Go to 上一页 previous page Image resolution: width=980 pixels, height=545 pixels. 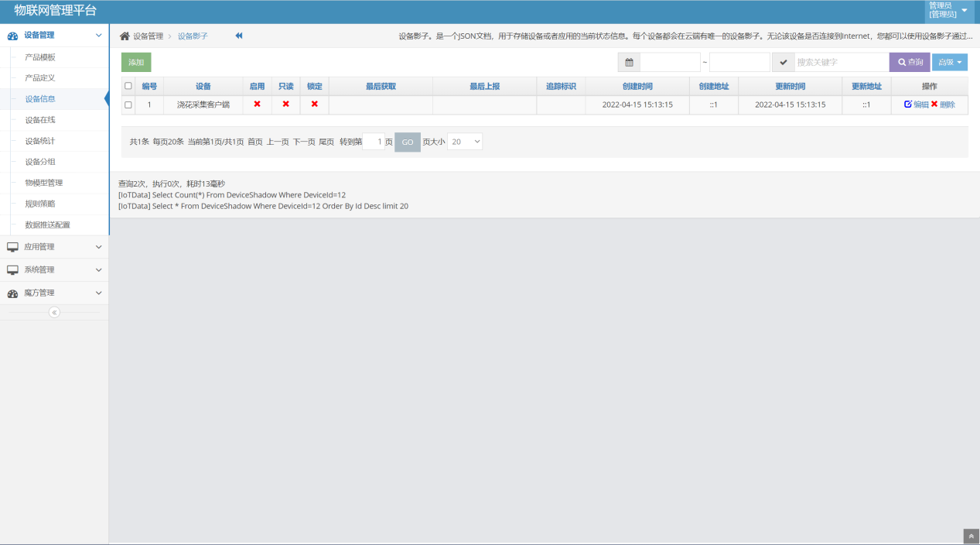(278, 142)
